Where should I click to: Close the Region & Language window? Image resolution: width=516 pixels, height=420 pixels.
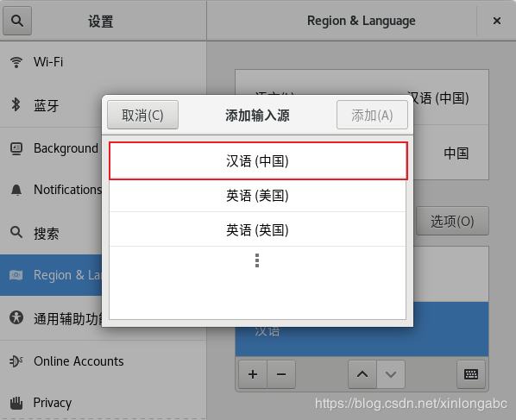[496, 21]
